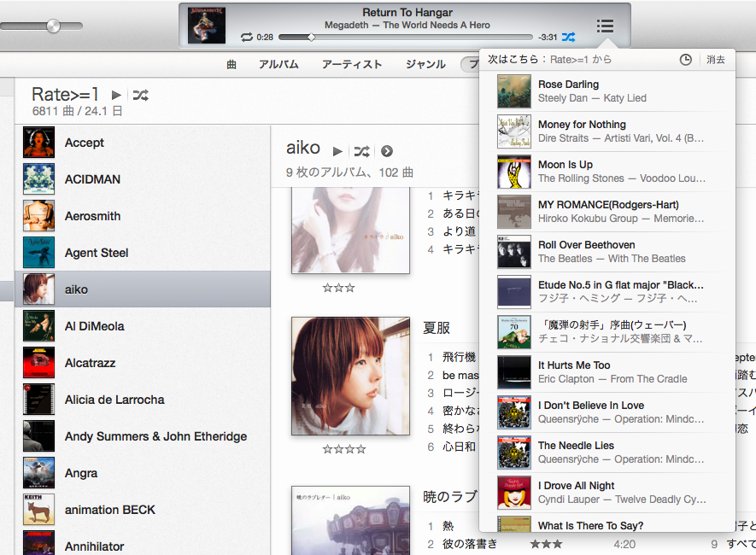Screen dimensions: 756x555
Task: Select track 6 心日和 in 夏服
Action: (x=459, y=447)
